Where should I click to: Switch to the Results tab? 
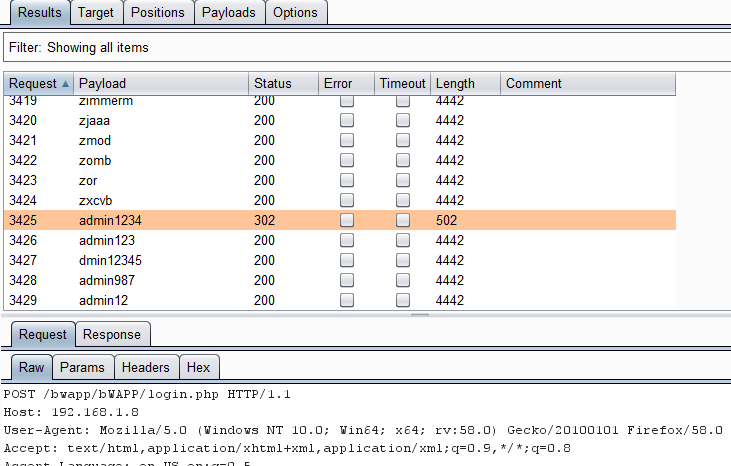(x=40, y=13)
